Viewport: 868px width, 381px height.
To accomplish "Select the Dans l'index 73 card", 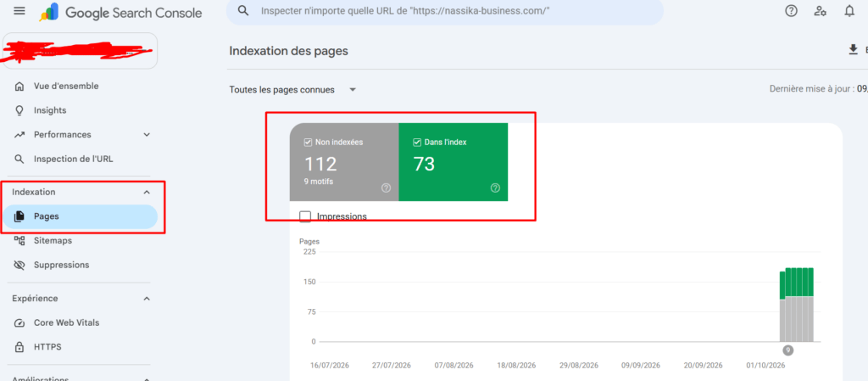I will point(453,162).
